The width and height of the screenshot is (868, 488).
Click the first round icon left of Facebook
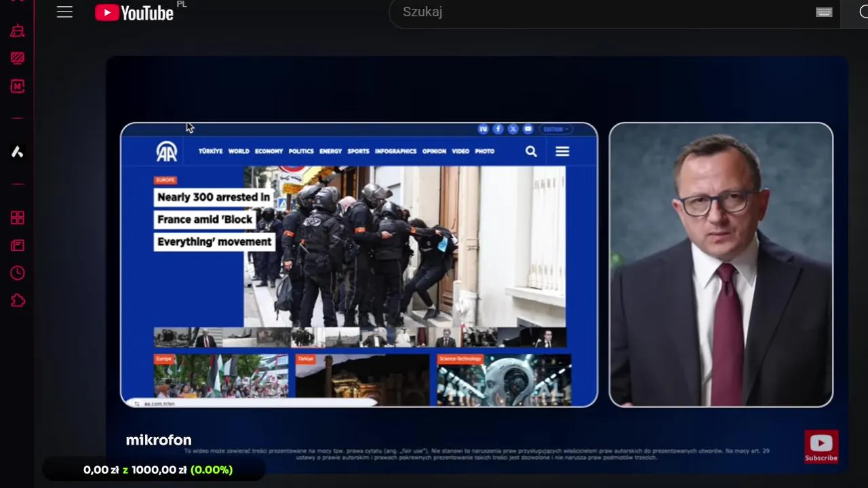pos(483,129)
